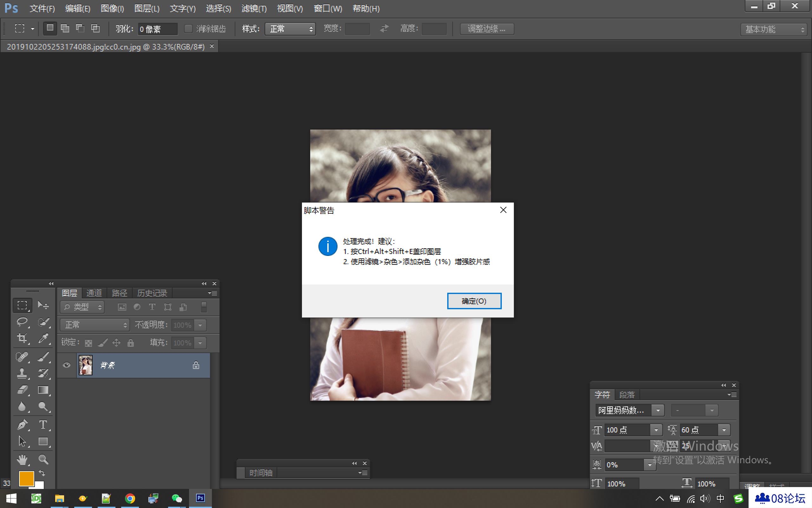Toggle lock transparent pixels in Layers panel
This screenshot has height=508, width=812.
88,343
